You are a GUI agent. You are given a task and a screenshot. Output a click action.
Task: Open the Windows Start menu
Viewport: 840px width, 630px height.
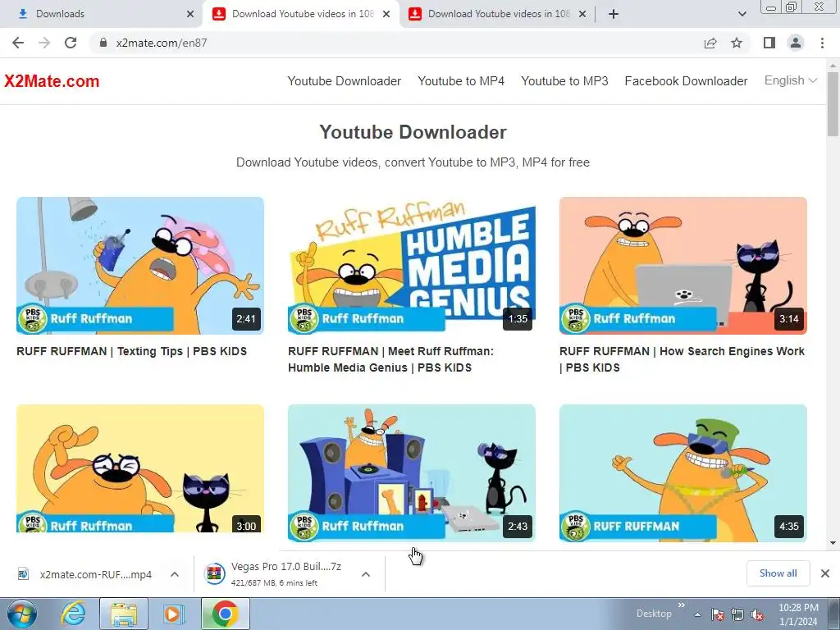[x=21, y=614]
